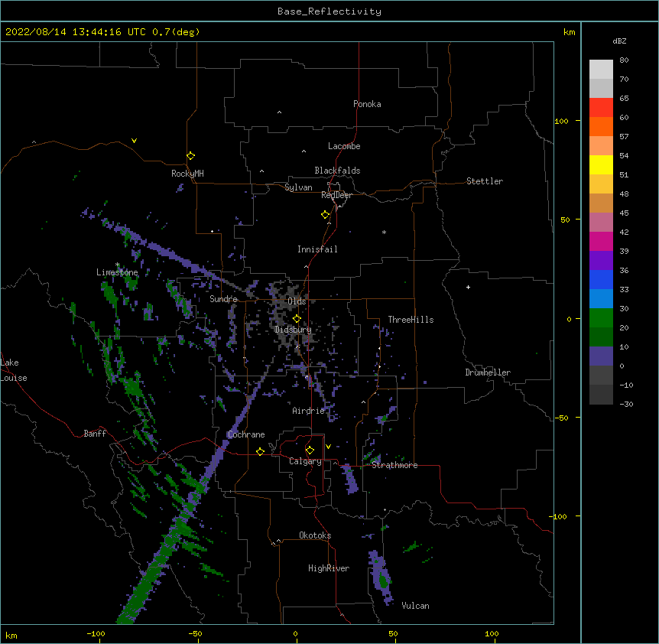Viewport: 659px width, 644px height.
Task: Click the Banff town label
Action: tap(95, 434)
